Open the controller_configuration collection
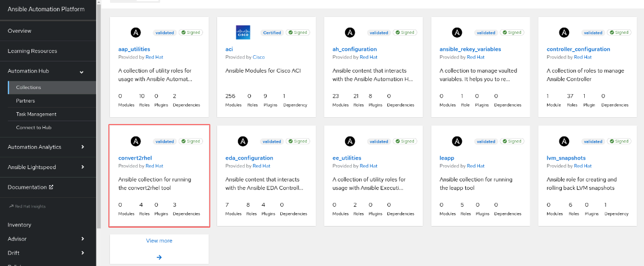This screenshot has width=644, height=266. 578,49
